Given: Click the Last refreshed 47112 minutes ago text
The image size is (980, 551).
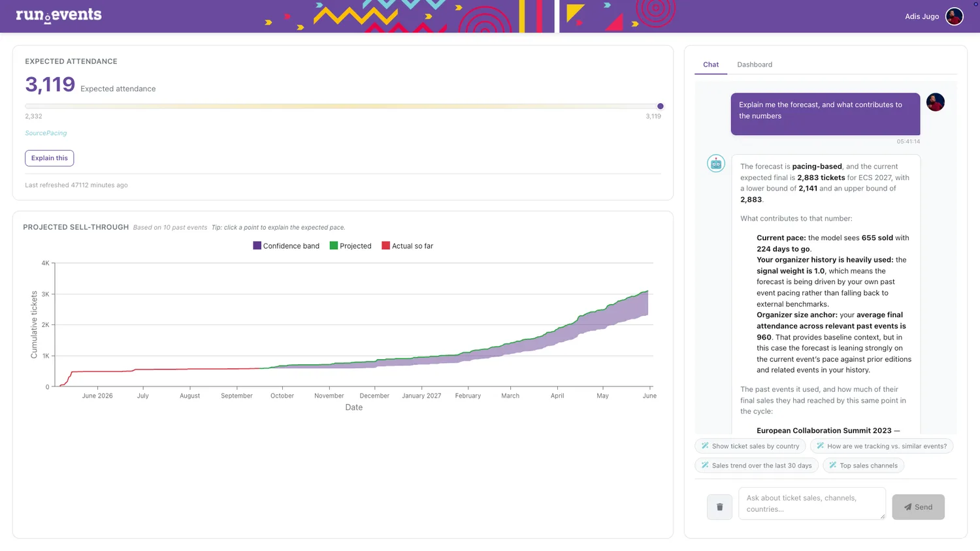Looking at the screenshot, I should pos(76,185).
